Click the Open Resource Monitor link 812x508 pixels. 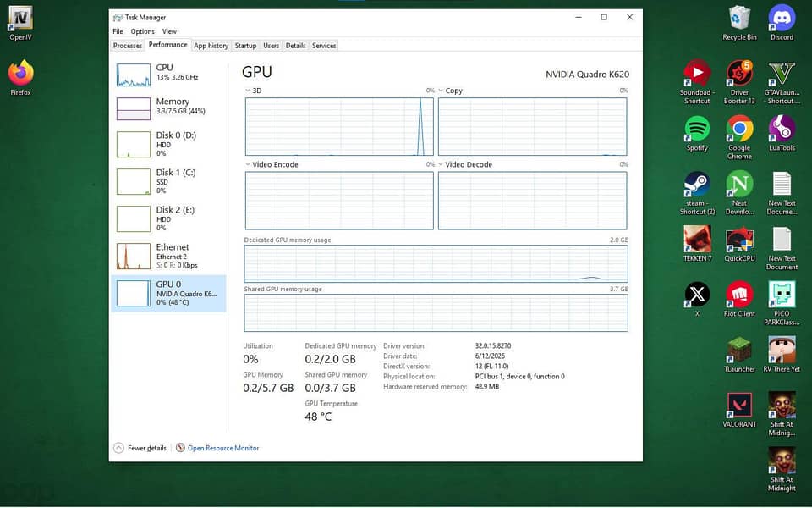click(x=223, y=448)
